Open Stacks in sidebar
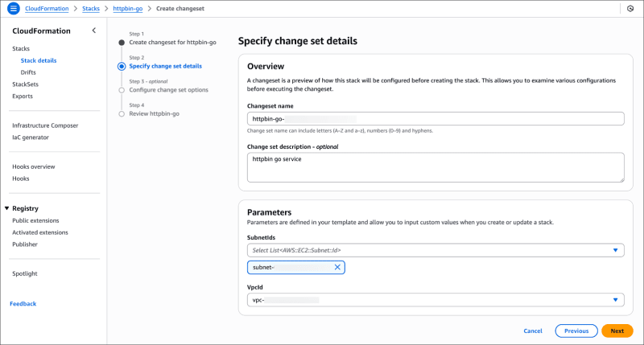The height and width of the screenshot is (345, 644). tap(21, 48)
